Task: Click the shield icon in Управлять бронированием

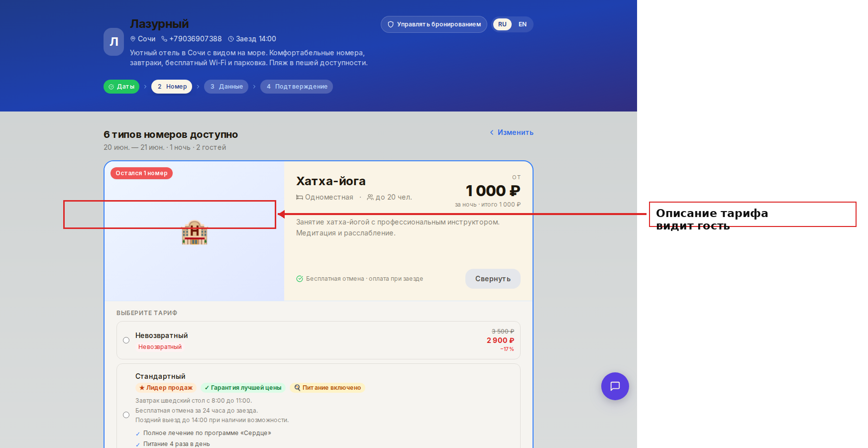Action: coord(391,24)
